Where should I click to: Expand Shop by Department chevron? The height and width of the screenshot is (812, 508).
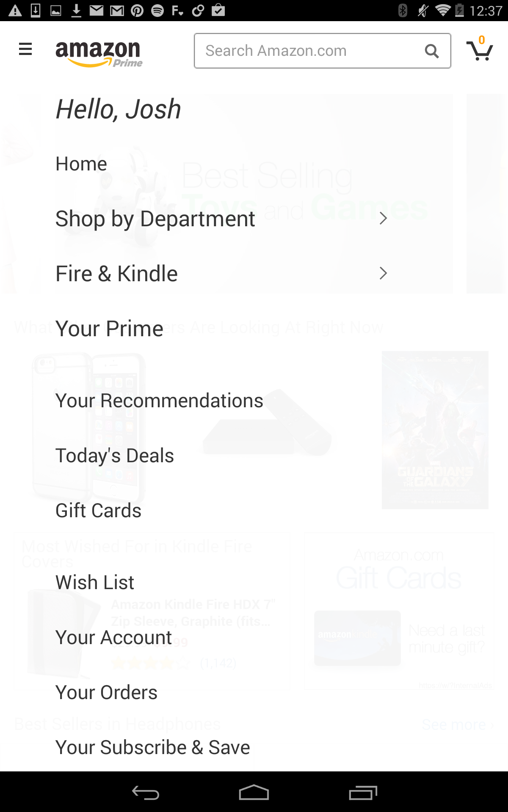tap(383, 219)
